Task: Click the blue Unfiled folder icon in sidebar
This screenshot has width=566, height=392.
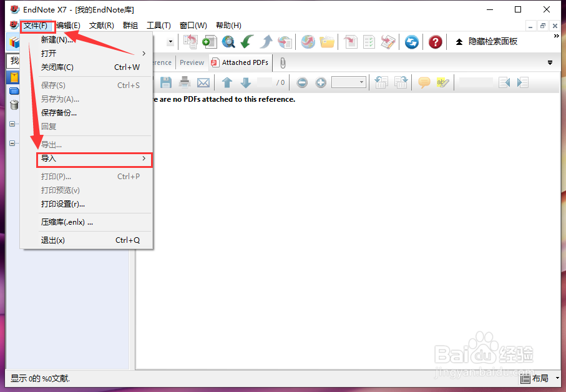Action: tap(14, 91)
